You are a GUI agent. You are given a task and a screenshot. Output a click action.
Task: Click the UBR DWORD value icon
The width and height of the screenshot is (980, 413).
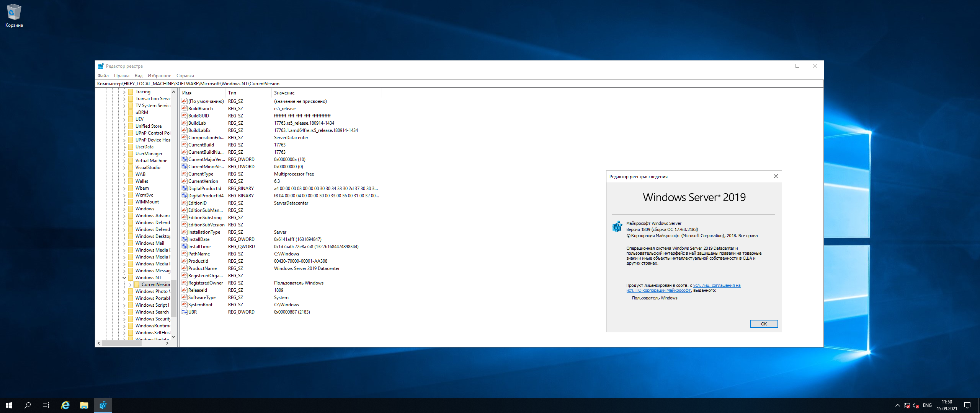pos(185,312)
